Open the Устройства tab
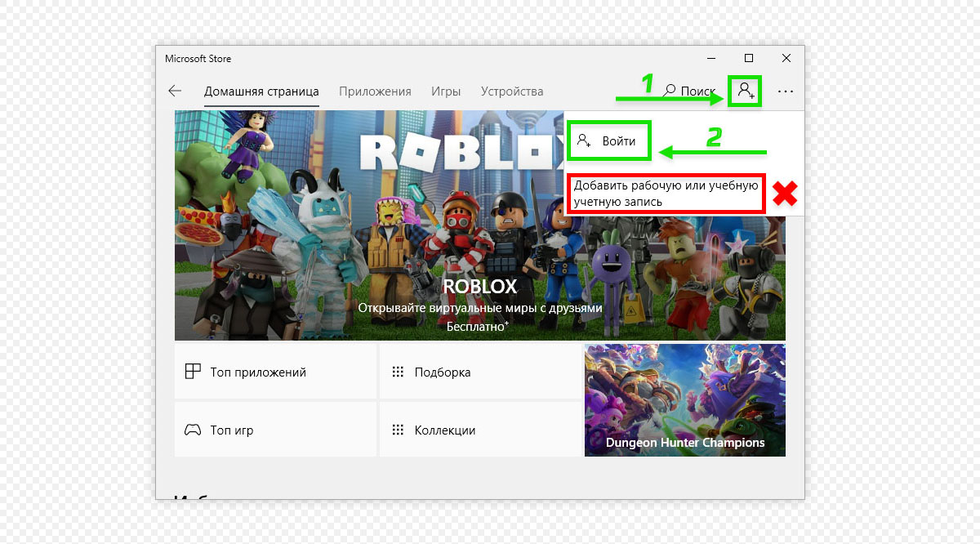980x544 pixels. tap(512, 91)
